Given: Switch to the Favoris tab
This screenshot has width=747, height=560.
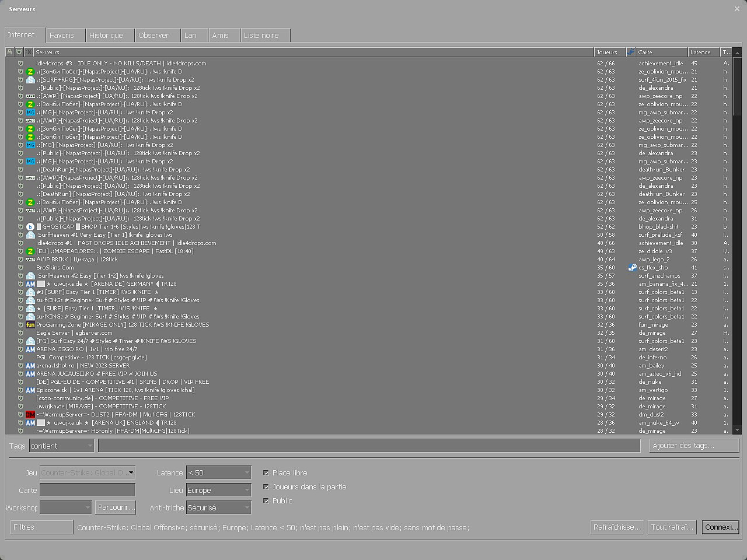Looking at the screenshot, I should pos(66,36).
